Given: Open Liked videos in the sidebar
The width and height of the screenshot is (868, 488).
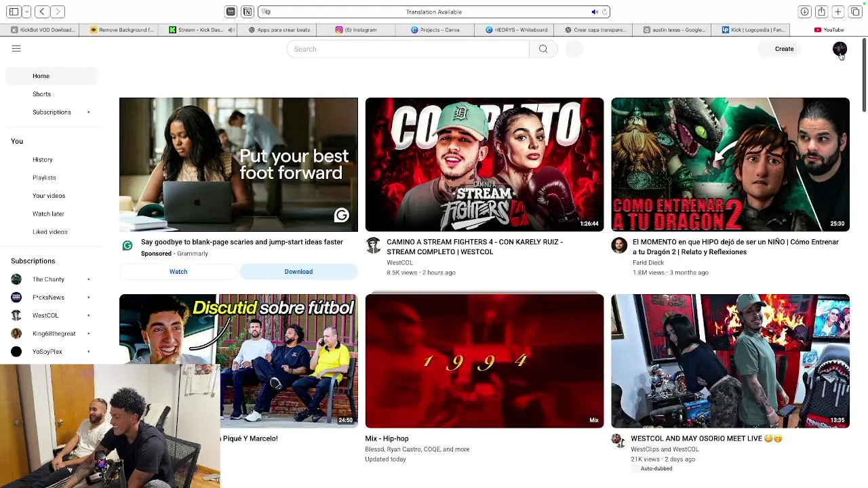Looking at the screenshot, I should point(52,232).
